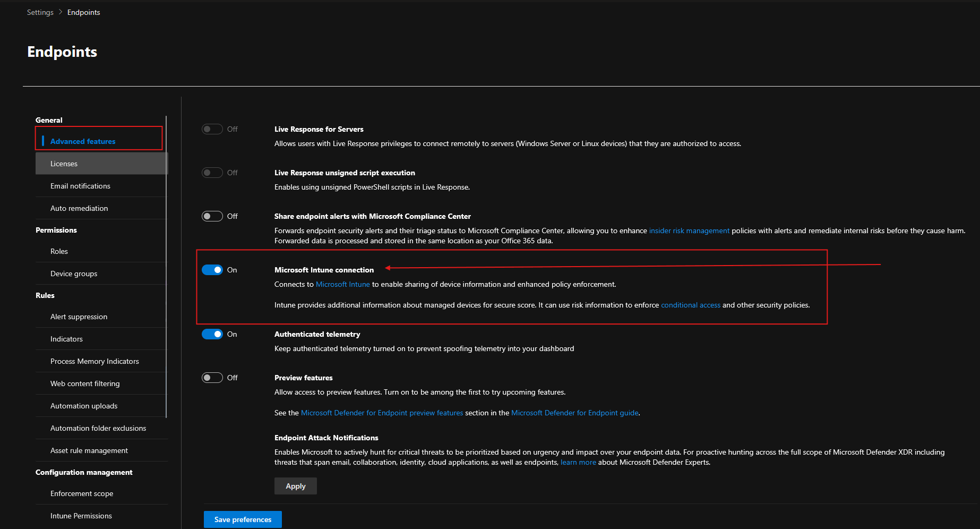Turn on Live Response unsigned script execution
The image size is (980, 529).
click(x=212, y=172)
